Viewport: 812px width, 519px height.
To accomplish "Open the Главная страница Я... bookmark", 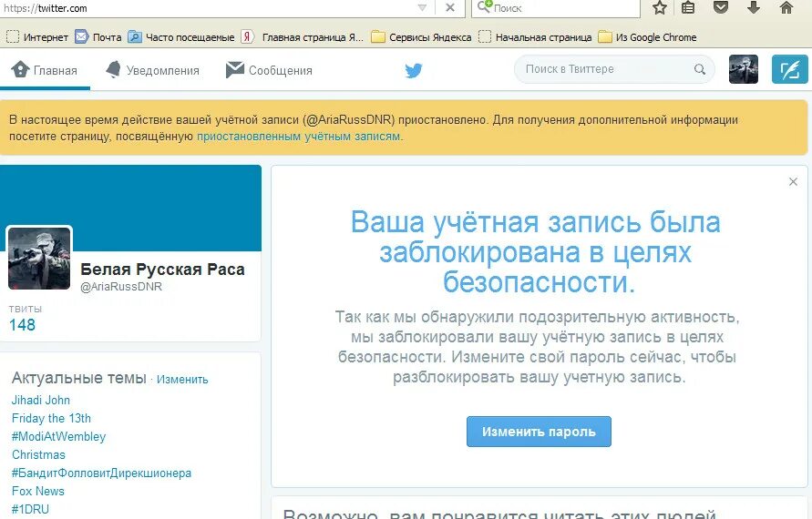I will click(x=303, y=37).
